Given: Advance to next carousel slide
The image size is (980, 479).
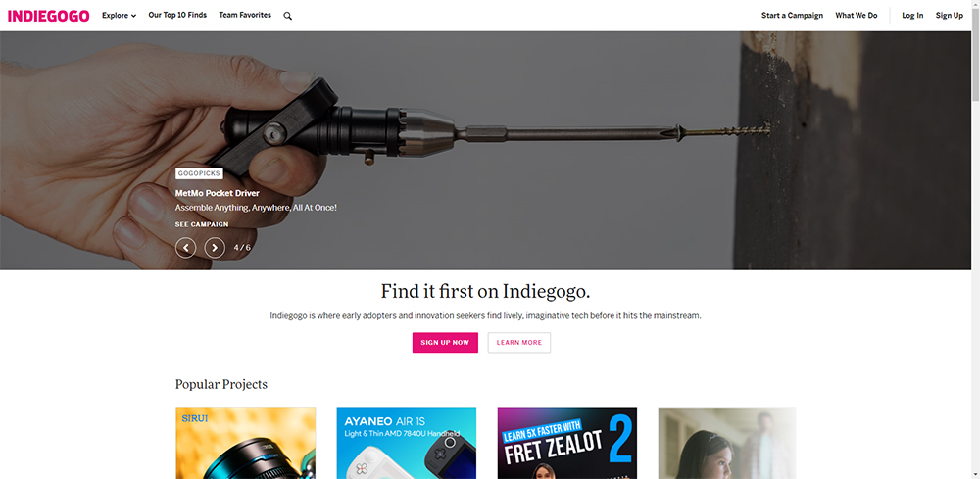Looking at the screenshot, I should [x=215, y=248].
